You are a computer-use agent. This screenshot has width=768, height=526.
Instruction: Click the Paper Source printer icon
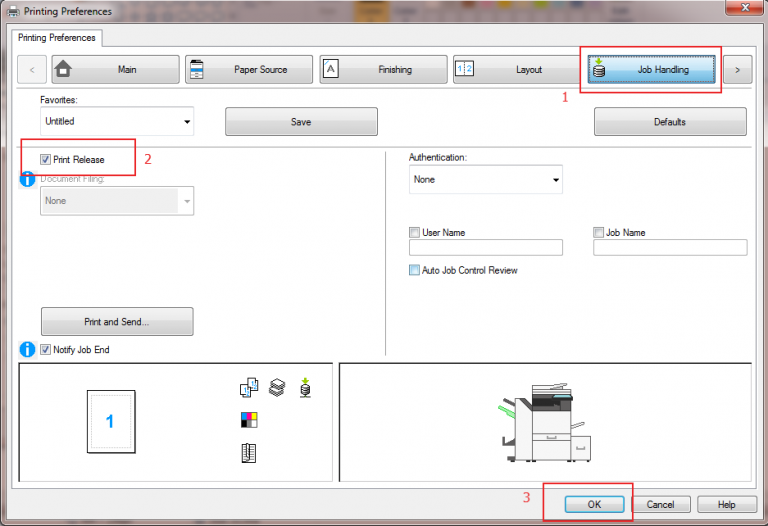pyautogui.click(x=196, y=69)
